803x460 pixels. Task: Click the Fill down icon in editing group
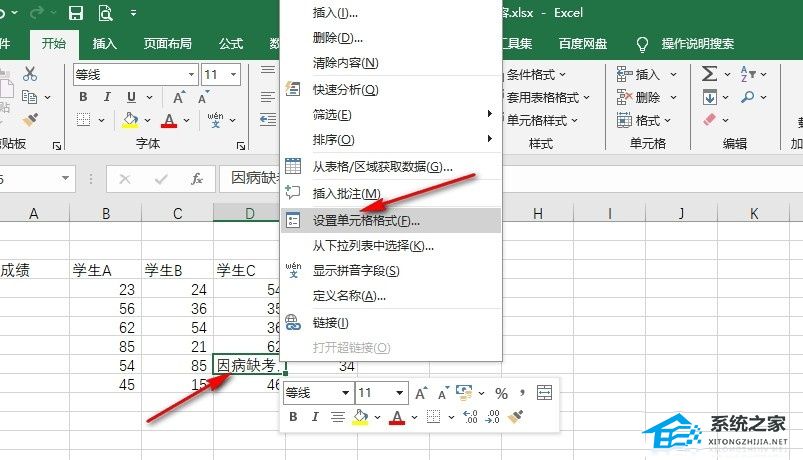coord(710,97)
